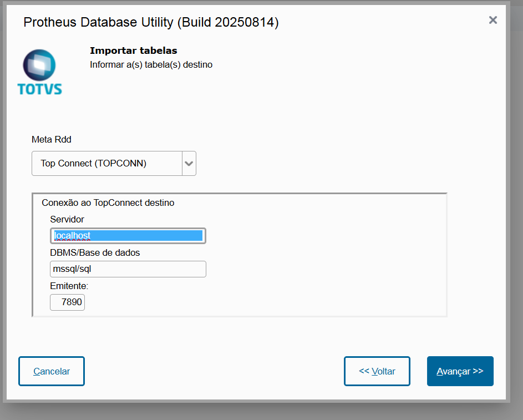Click the Importar tabelas heading

coord(134,51)
